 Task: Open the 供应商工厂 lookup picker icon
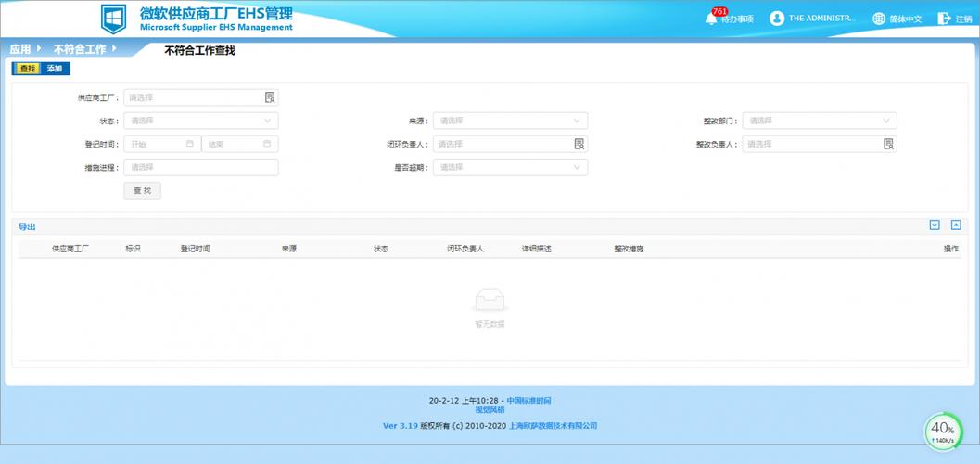[x=270, y=97]
